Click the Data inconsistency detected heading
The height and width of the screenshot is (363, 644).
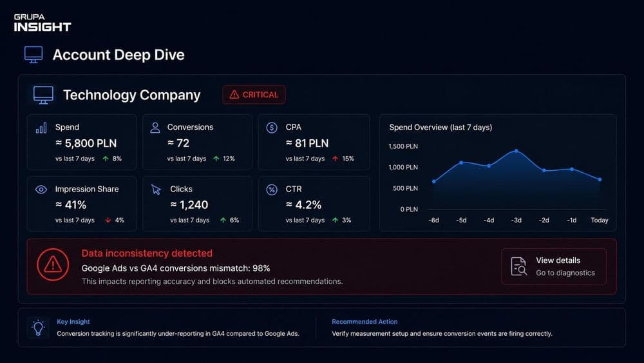147,253
